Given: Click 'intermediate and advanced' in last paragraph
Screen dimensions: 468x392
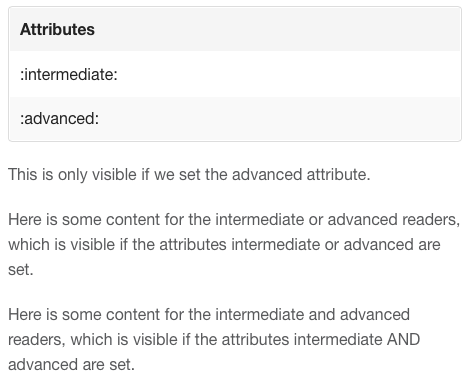Looking at the screenshot, I should [312, 314].
